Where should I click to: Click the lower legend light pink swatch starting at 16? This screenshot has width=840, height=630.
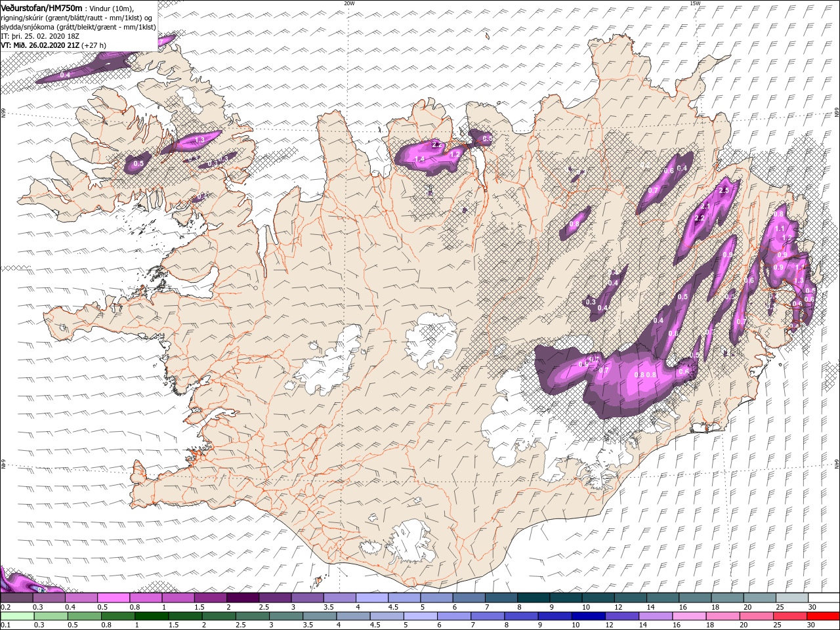[x=689, y=616]
